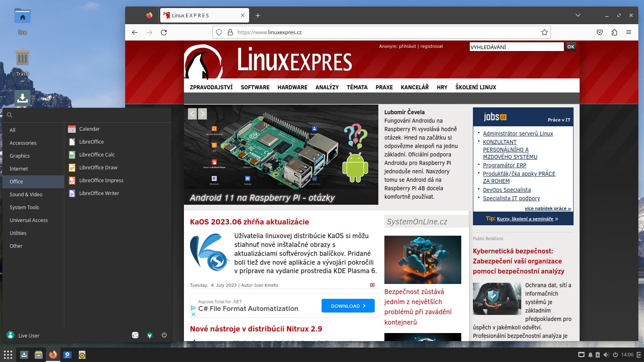Screen dimensions: 644x362
Task: Click the Firefox icon in the taskbar
Action: pyautogui.click(x=53, y=355)
